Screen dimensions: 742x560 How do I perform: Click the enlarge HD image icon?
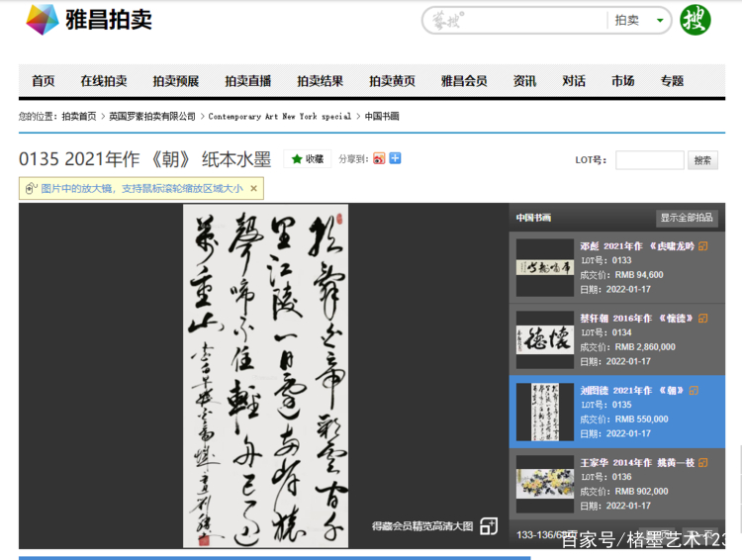pyautogui.click(x=489, y=526)
